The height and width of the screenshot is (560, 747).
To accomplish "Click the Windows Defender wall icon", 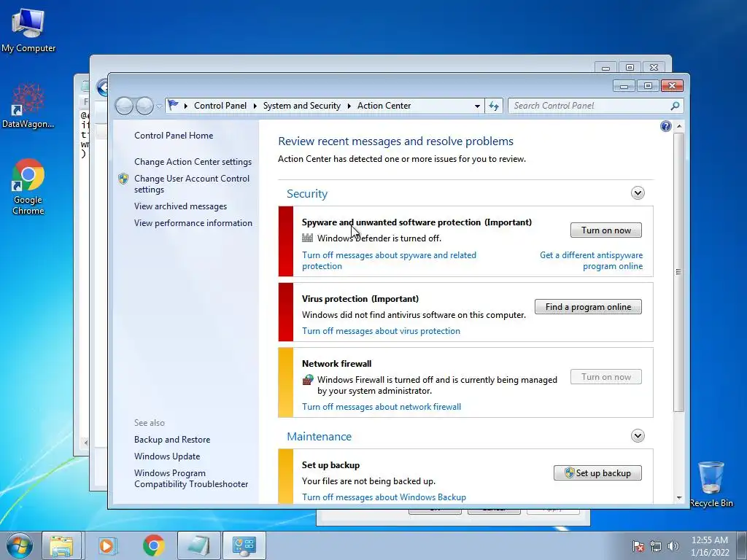I will click(307, 238).
